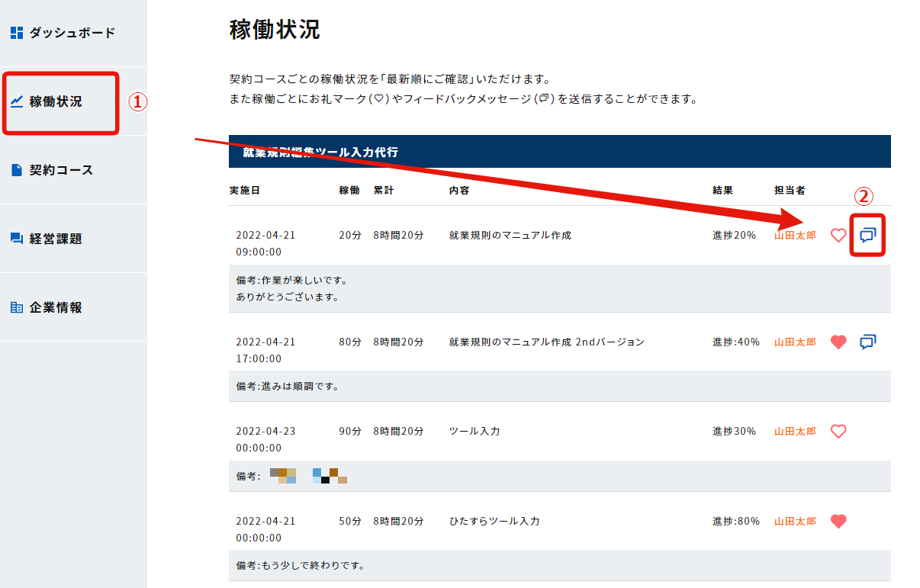The width and height of the screenshot is (920, 588).
Task: Click the 契約コース document icon
Action: pyautogui.click(x=17, y=170)
